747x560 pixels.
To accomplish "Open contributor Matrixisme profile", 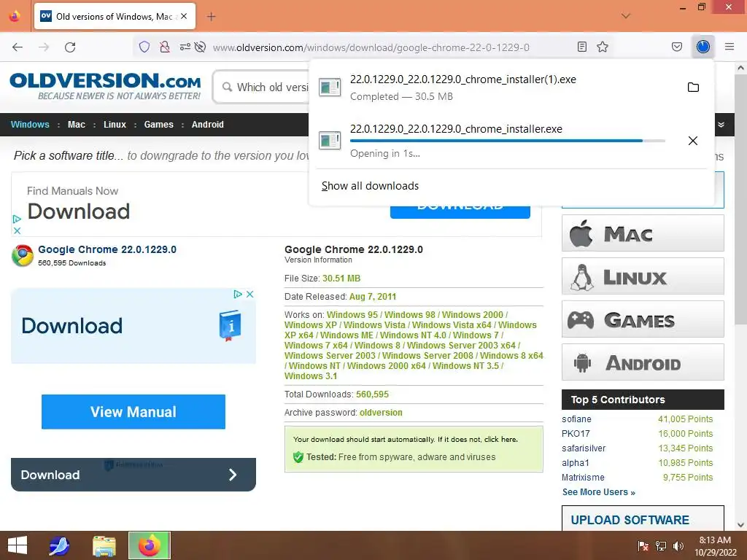I will tap(583, 477).
